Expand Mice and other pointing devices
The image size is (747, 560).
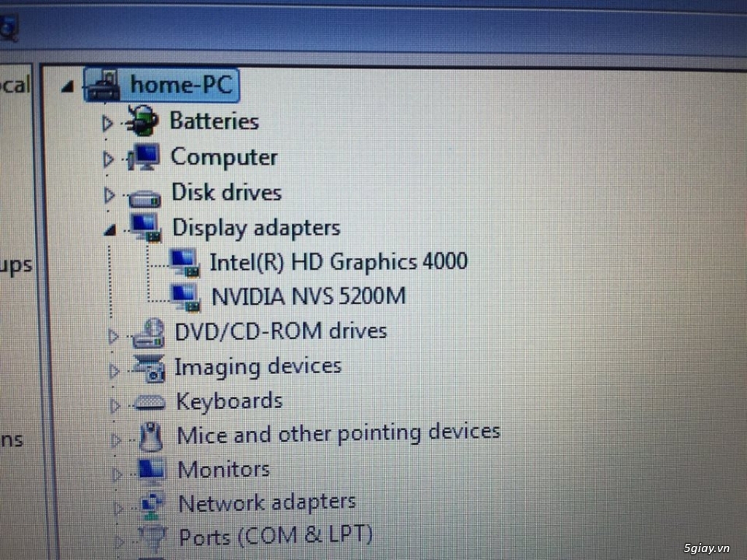point(116,440)
